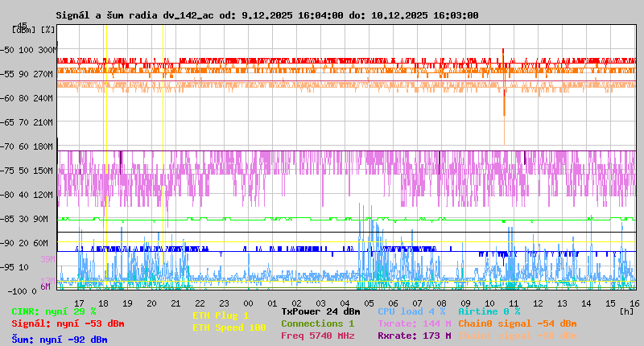Click the "Txrate: 144 M" legend label
Image resolution: width=644 pixels, height=346 pixels.
415,323
